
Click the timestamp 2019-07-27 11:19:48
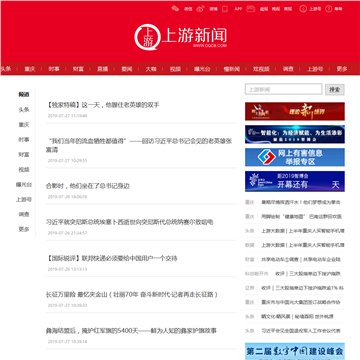pyautogui.click(x=67, y=116)
